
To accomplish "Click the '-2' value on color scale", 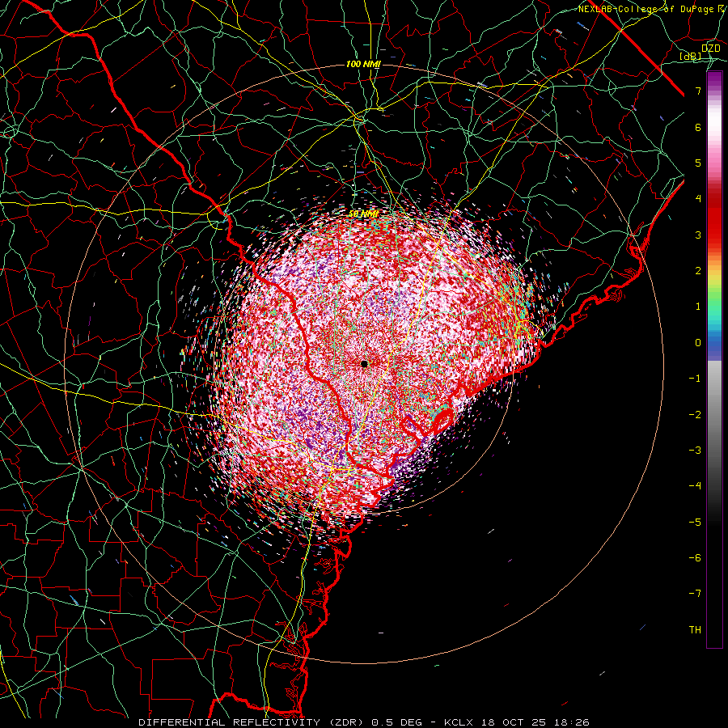I will [x=695, y=415].
